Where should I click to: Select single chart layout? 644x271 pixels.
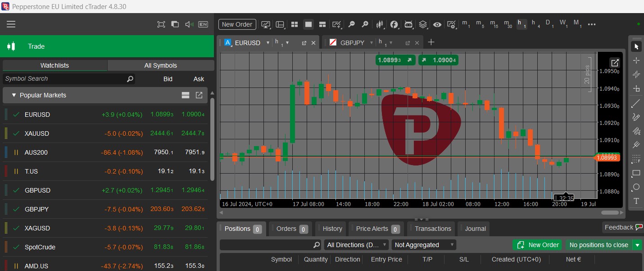pos(308,24)
